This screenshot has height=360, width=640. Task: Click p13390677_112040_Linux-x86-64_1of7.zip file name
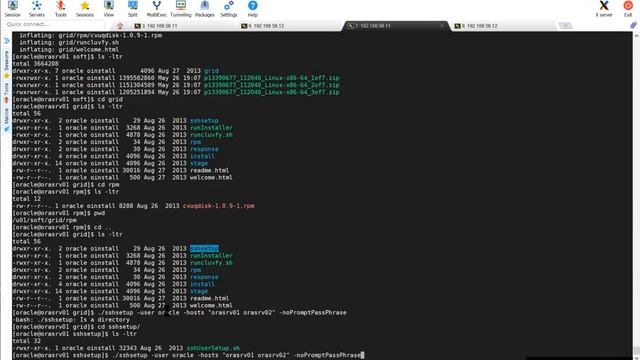[271, 78]
